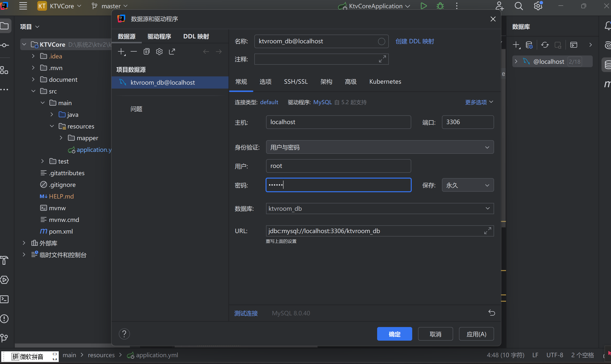Click the revert changes arrow icon
Screen dimensions: 611x364
point(492,313)
